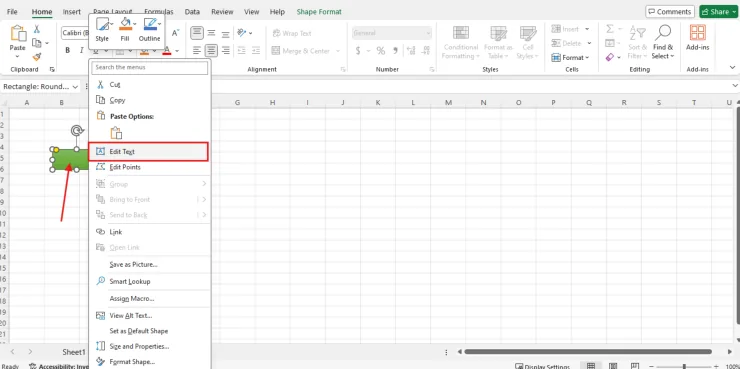Switch to the Data tab
The height and width of the screenshot is (369, 740).
coord(192,12)
